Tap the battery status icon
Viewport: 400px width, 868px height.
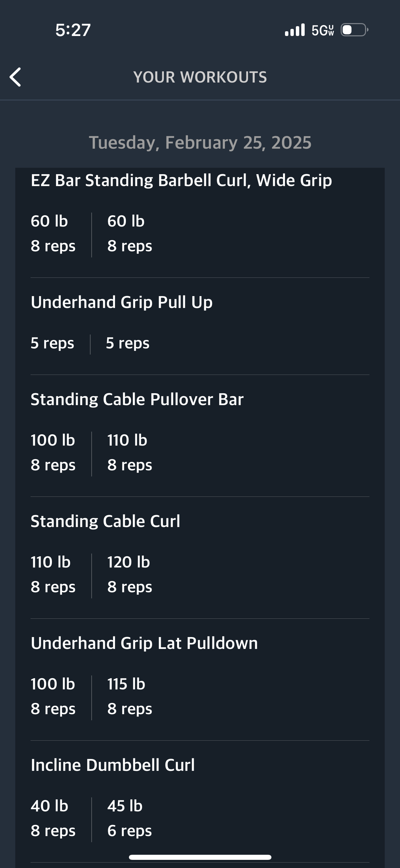(354, 30)
